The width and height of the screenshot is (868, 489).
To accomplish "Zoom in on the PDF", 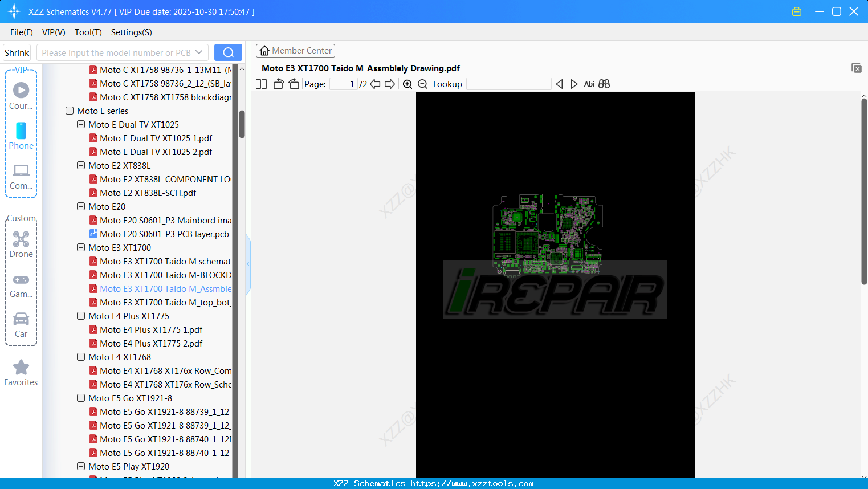I will [407, 84].
